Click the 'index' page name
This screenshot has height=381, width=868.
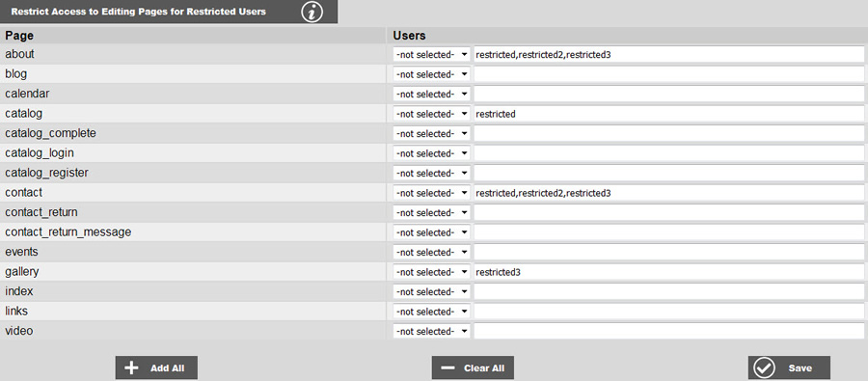(19, 291)
